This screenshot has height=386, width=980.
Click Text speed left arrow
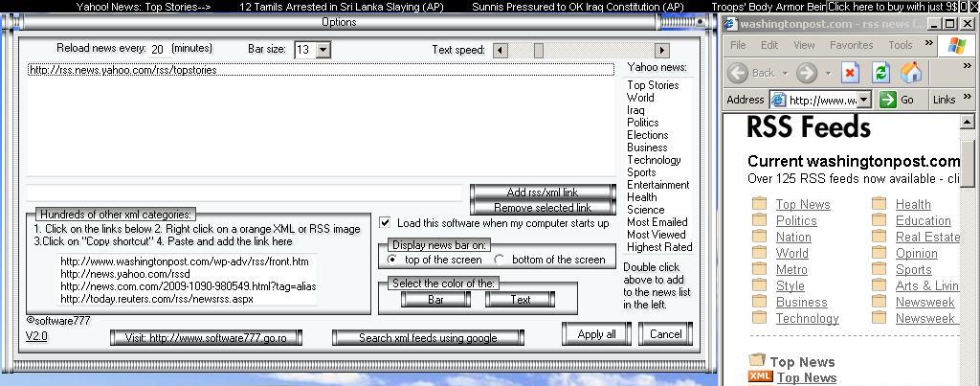500,50
